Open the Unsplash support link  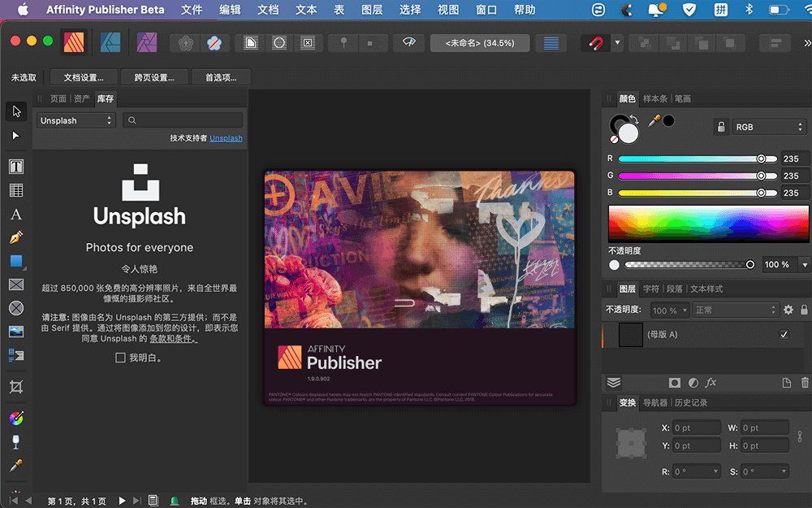226,138
